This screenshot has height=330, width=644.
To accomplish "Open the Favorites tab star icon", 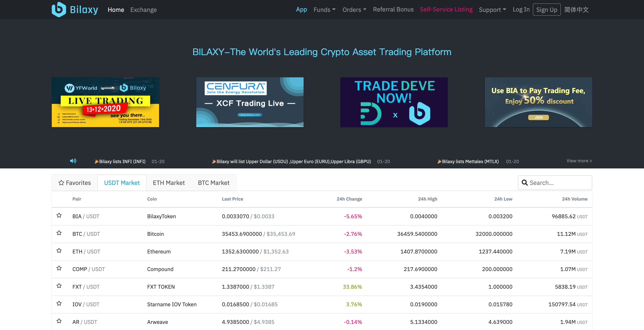I will click(x=61, y=183).
